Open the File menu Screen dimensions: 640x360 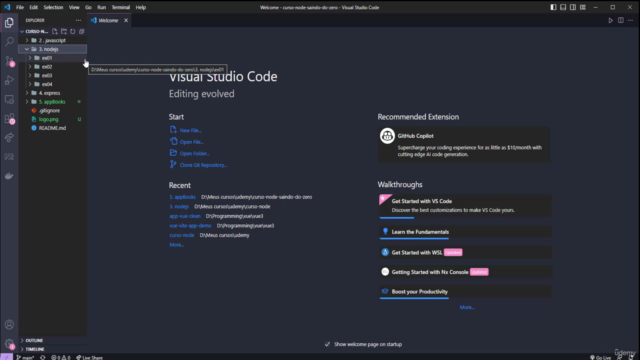[20, 7]
